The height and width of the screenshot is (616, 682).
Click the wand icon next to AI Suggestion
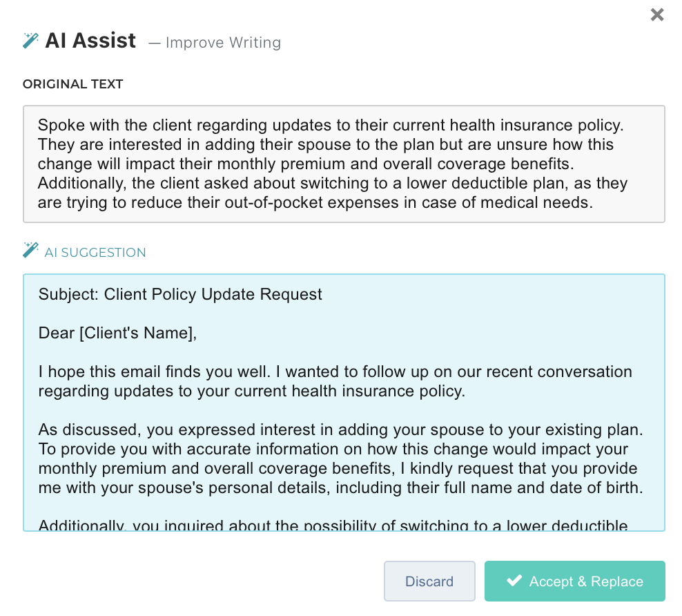30,250
